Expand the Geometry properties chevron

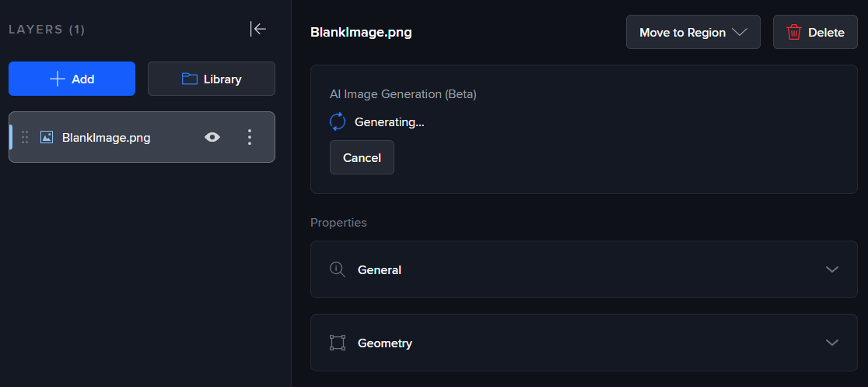click(832, 343)
